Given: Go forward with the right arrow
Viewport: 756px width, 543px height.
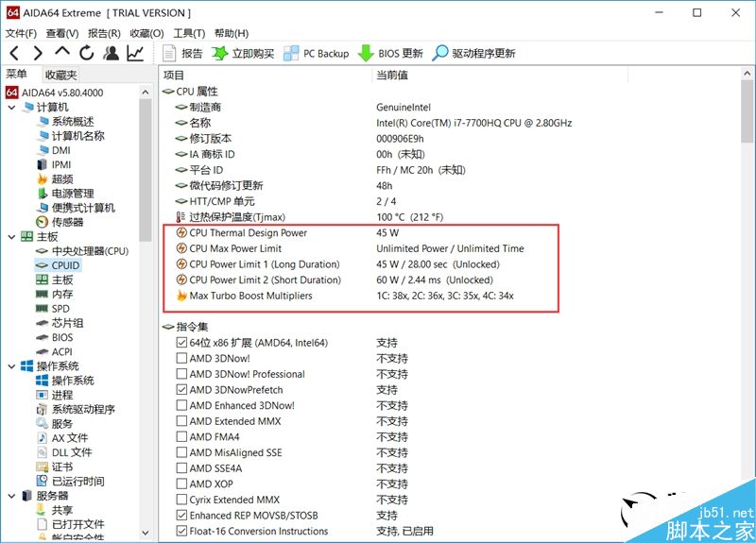Looking at the screenshot, I should [x=38, y=53].
